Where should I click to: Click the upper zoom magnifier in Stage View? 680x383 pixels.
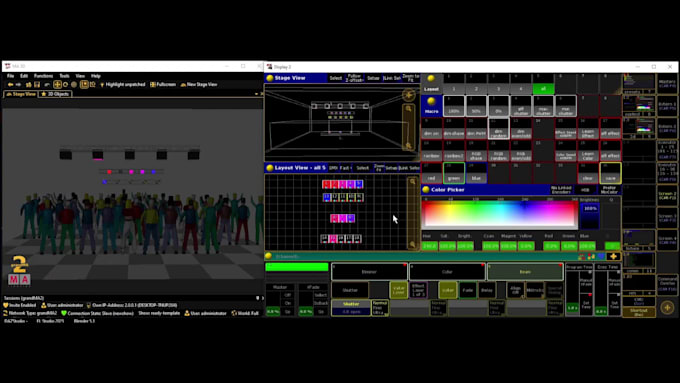pyautogui.click(x=409, y=109)
